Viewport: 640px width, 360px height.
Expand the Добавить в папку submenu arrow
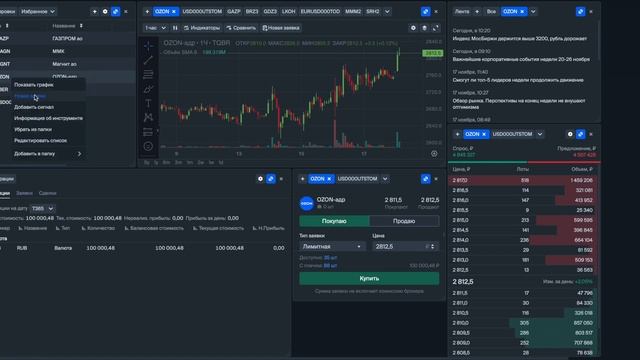click(79, 153)
